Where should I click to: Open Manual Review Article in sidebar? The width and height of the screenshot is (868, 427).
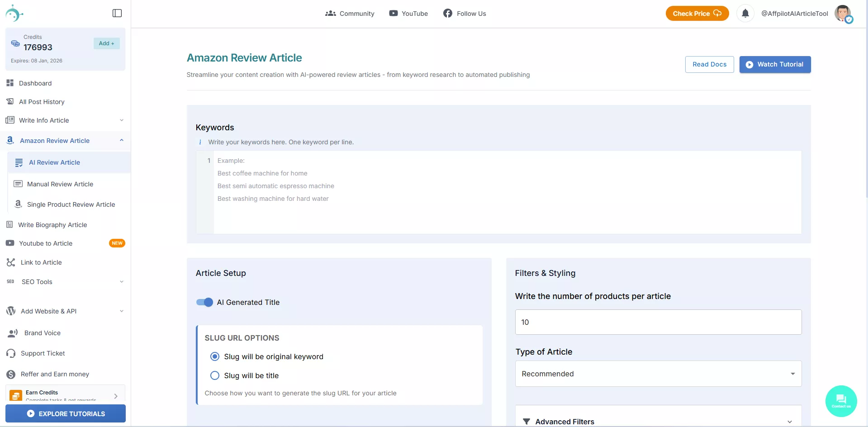click(x=60, y=184)
